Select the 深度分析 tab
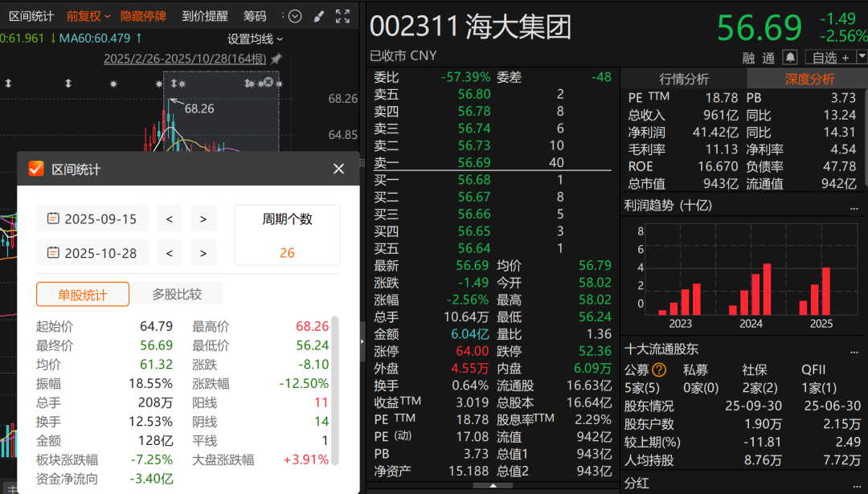Screen dimensions: 868x494 pos(809,79)
